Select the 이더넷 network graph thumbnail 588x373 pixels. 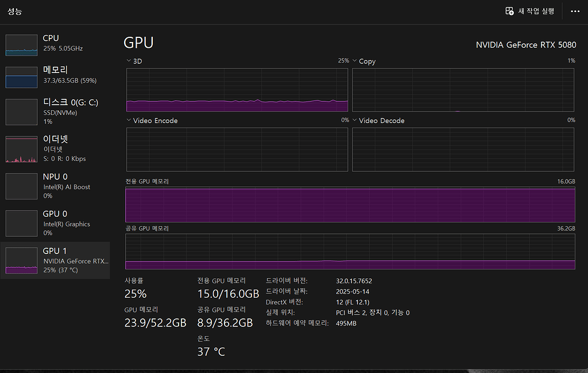tap(21, 149)
